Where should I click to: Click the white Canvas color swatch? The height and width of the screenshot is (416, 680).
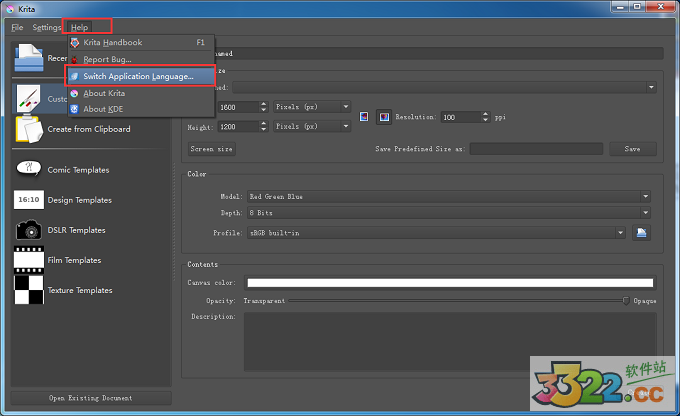450,283
